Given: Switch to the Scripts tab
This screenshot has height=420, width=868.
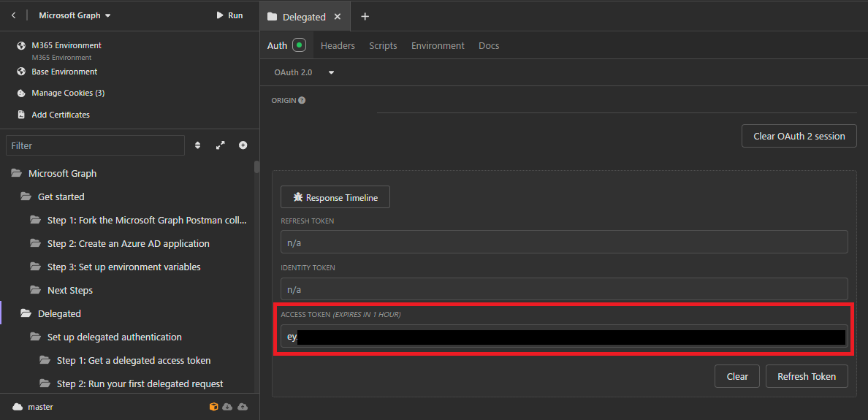Looking at the screenshot, I should click(x=383, y=45).
